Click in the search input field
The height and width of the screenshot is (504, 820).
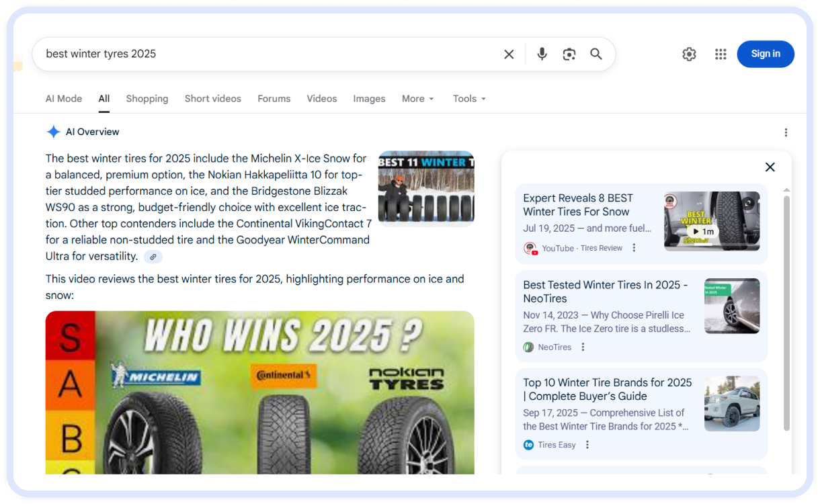coord(269,54)
